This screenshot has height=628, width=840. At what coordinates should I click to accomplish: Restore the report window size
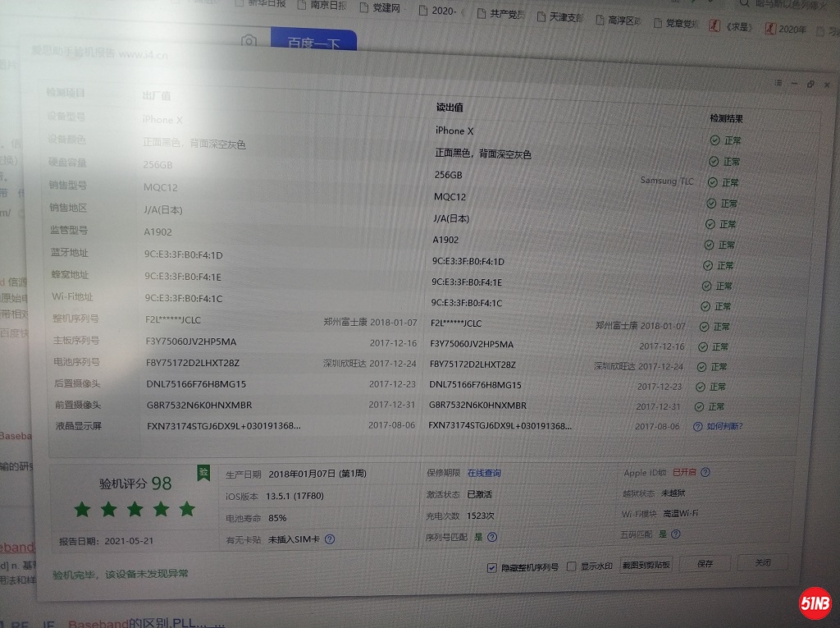tap(810, 84)
